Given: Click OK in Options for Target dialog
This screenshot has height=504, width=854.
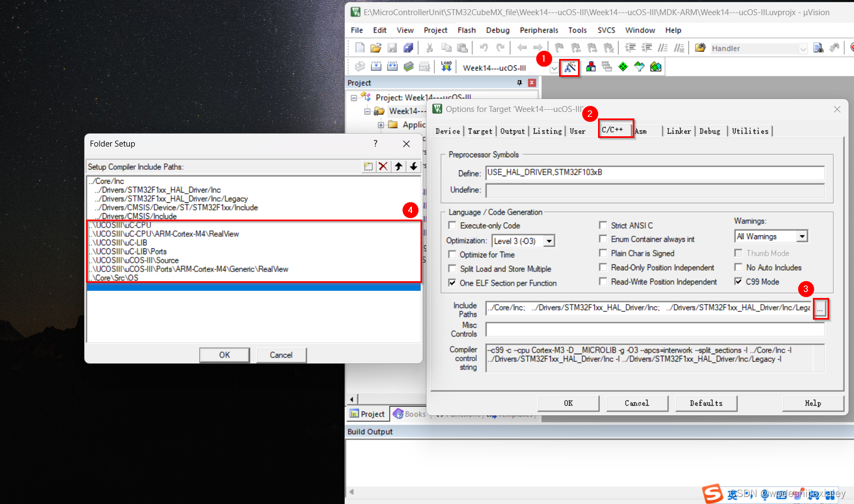Looking at the screenshot, I should [x=568, y=403].
